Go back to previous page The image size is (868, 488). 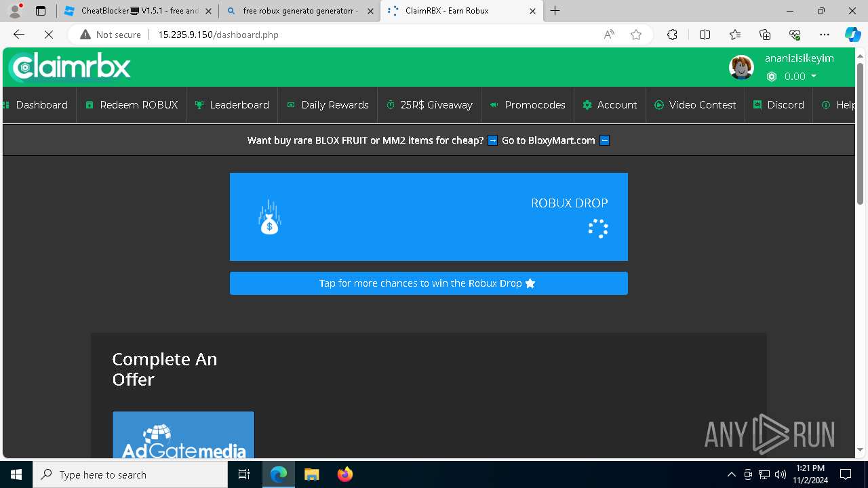[x=19, y=35]
